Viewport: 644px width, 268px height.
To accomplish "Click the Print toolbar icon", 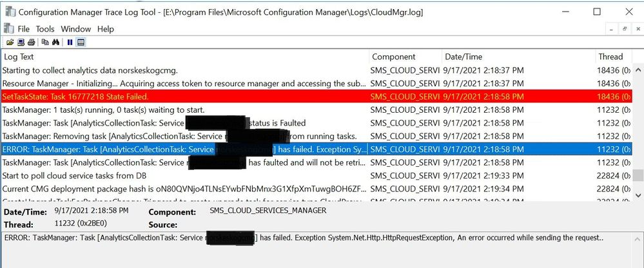I will click(31, 43).
